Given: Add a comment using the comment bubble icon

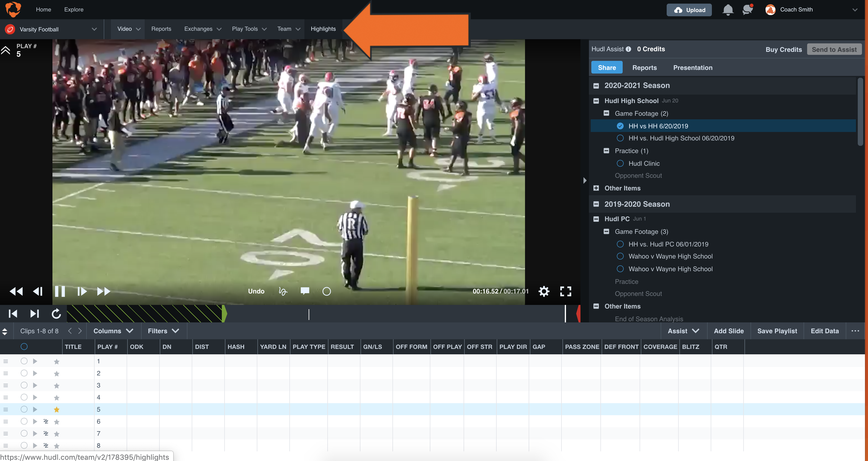Looking at the screenshot, I should [x=305, y=291].
